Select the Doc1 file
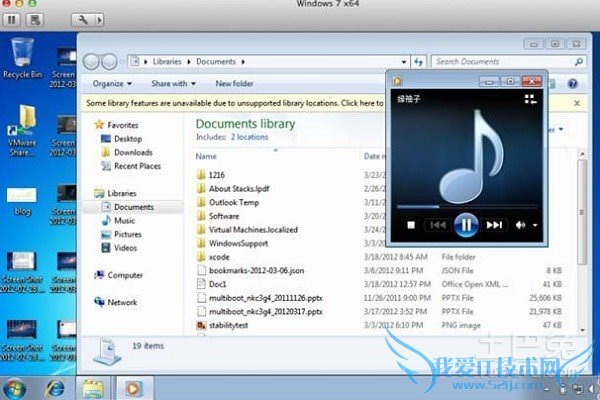 click(x=212, y=284)
